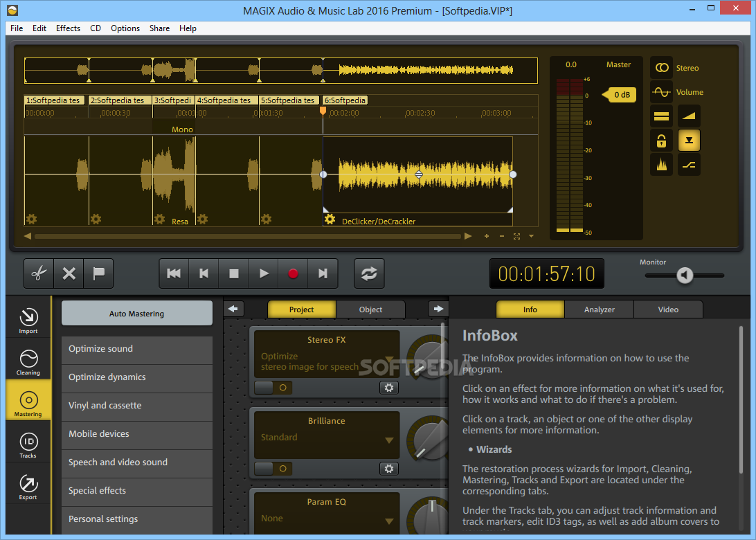
Task: Switch to the Analyzer tab
Action: [600, 309]
